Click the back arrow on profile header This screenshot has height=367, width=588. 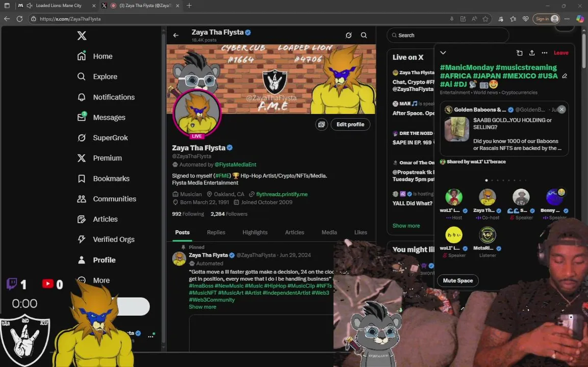tap(176, 35)
